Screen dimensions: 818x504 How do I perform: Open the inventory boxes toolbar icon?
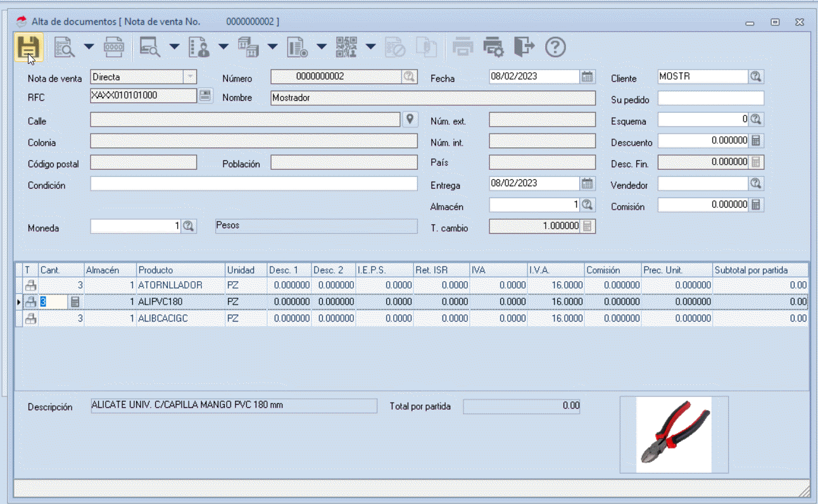point(248,47)
